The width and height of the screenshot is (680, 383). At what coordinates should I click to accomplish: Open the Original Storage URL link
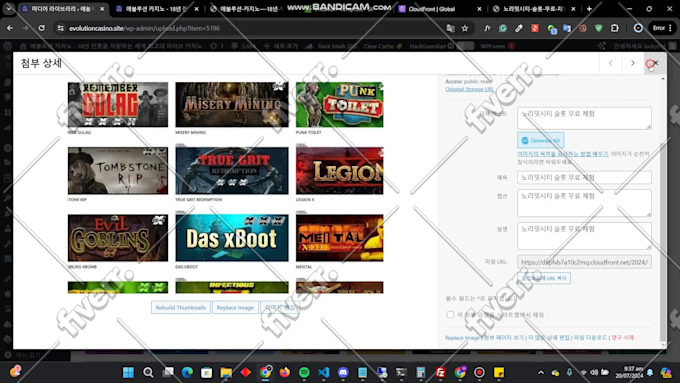click(x=469, y=89)
